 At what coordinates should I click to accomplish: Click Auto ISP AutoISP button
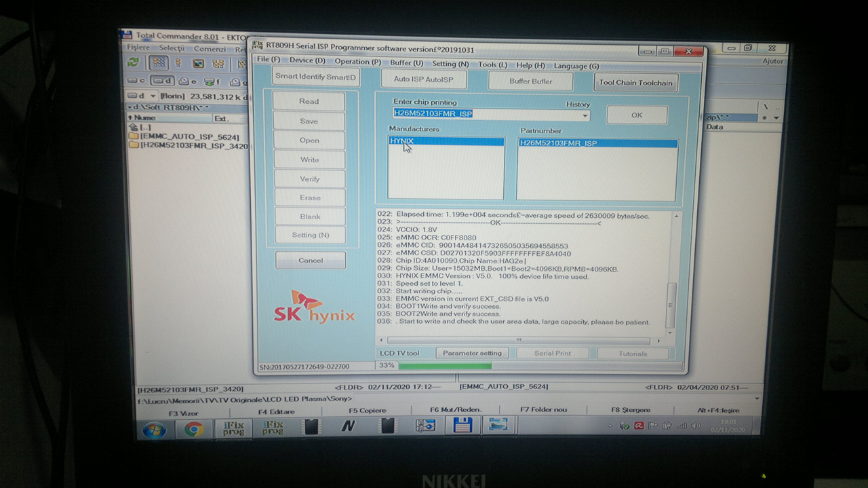point(423,79)
